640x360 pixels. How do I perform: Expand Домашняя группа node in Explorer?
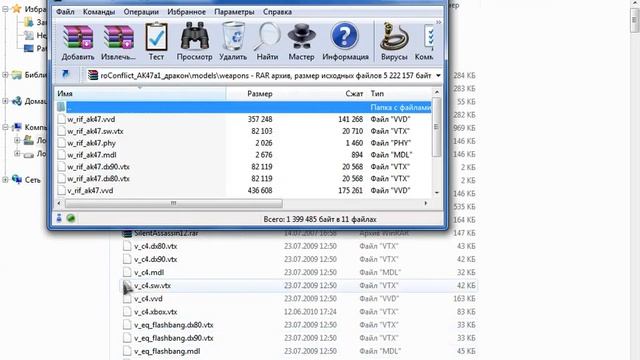tap(5, 101)
